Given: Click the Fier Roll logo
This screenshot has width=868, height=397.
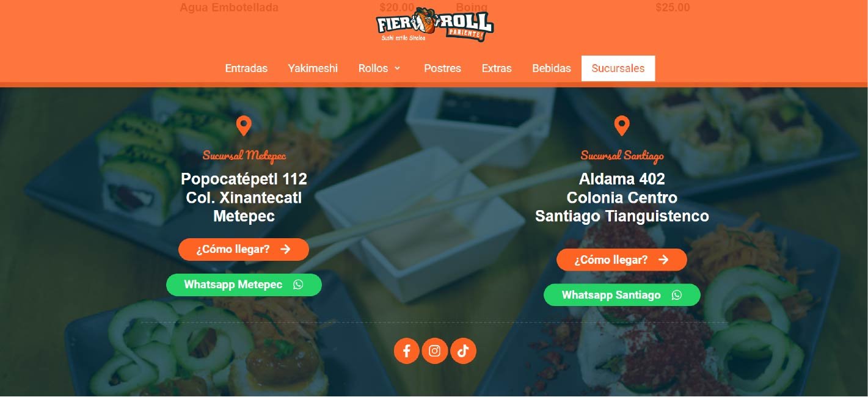Looking at the screenshot, I should pyautogui.click(x=434, y=25).
